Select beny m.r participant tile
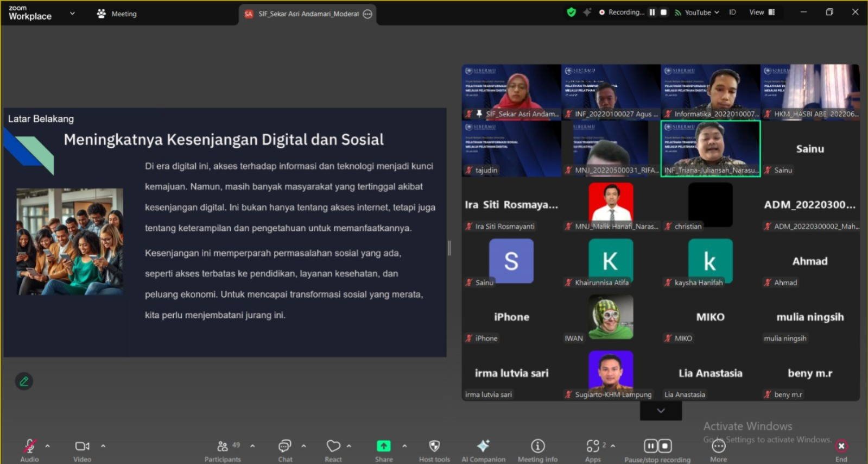 (810, 373)
